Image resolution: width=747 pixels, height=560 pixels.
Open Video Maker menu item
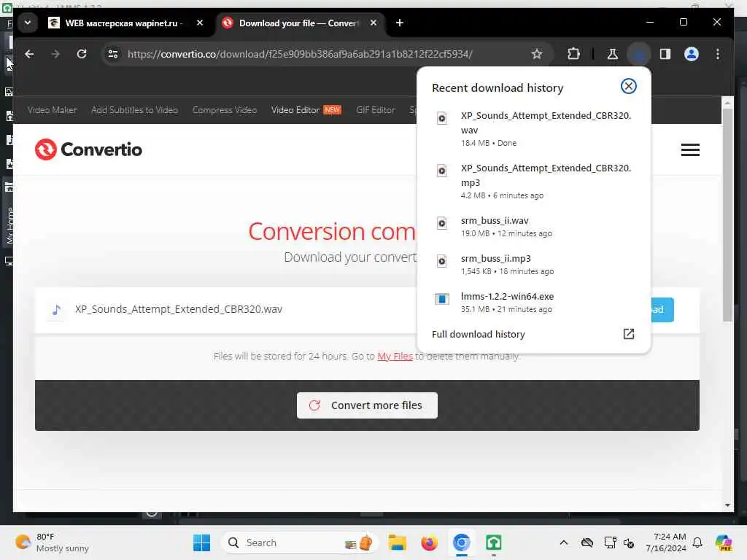pos(52,110)
